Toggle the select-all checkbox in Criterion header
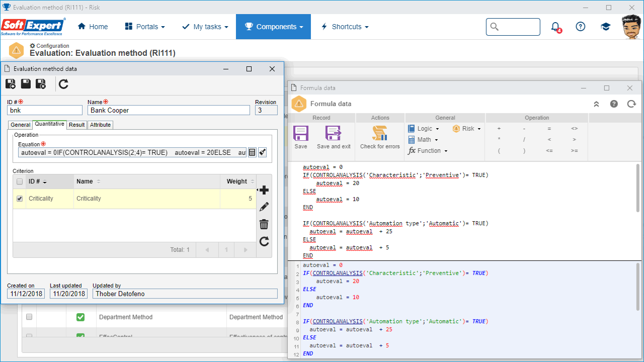The height and width of the screenshot is (362, 644). [20, 182]
